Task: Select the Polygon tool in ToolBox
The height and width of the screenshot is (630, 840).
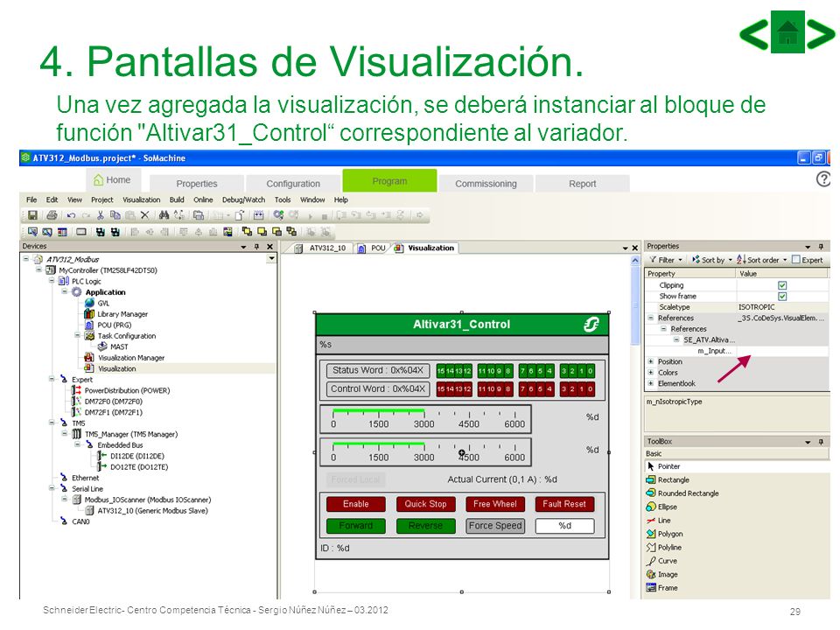Action: [x=664, y=534]
